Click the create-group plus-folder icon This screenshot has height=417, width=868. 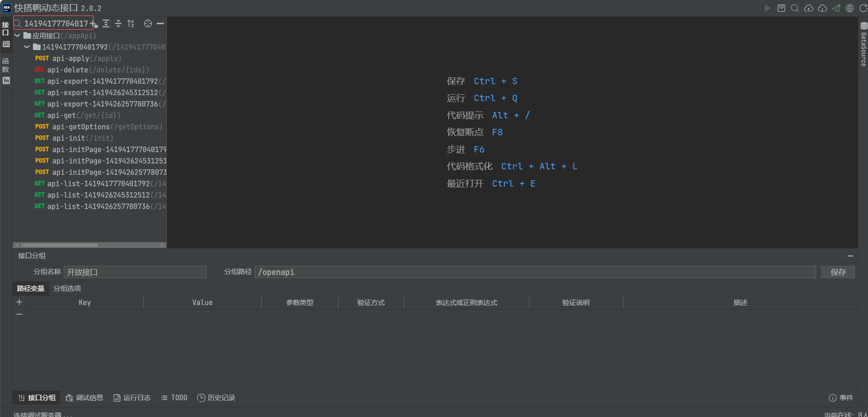pos(94,24)
